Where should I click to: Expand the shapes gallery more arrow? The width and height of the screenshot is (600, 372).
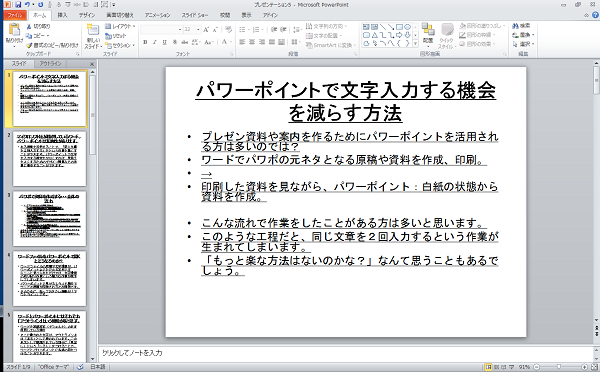416,44
